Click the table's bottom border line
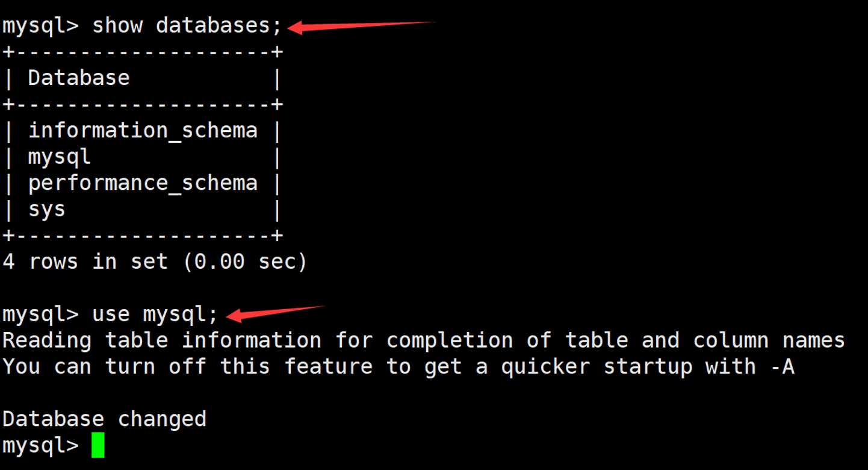This screenshot has height=470, width=868. 143,236
